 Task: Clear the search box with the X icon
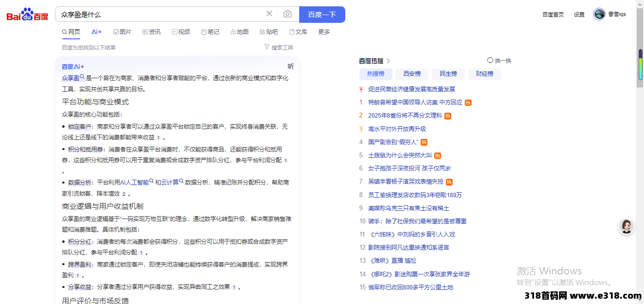[x=269, y=14]
